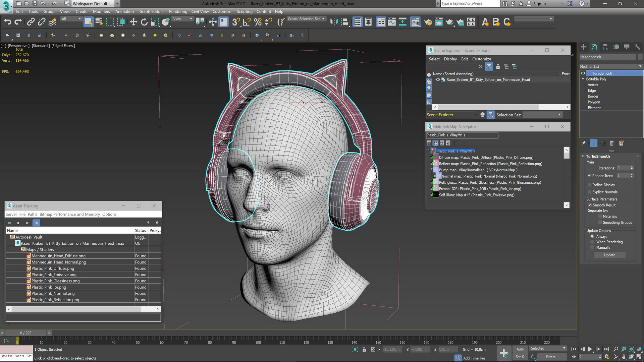This screenshot has width=644, height=362.
Task: Click Configure Modifier Sets icon
Action: 622,143
